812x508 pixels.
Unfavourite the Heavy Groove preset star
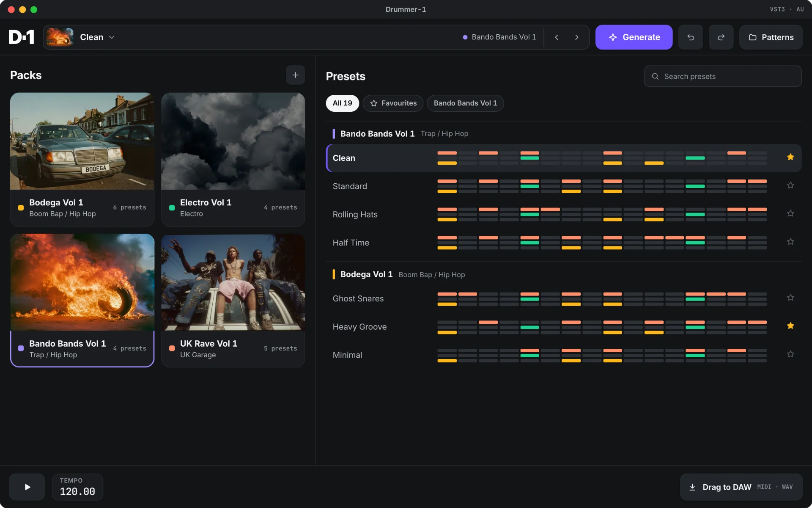(x=790, y=326)
